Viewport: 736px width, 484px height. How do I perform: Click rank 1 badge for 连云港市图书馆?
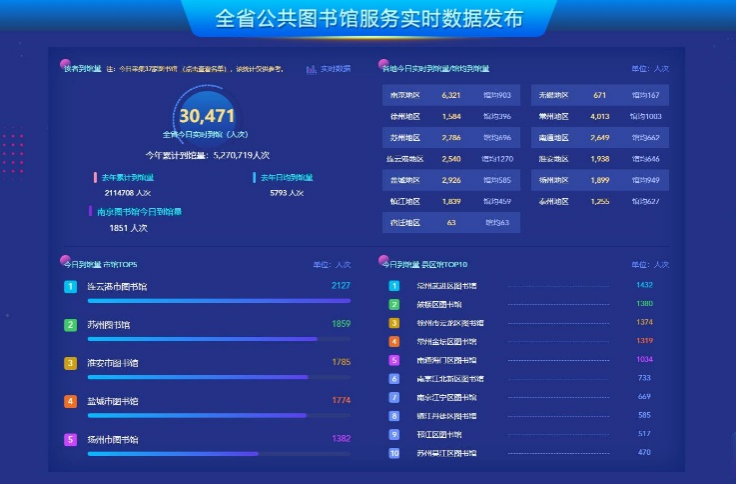pos(70,287)
